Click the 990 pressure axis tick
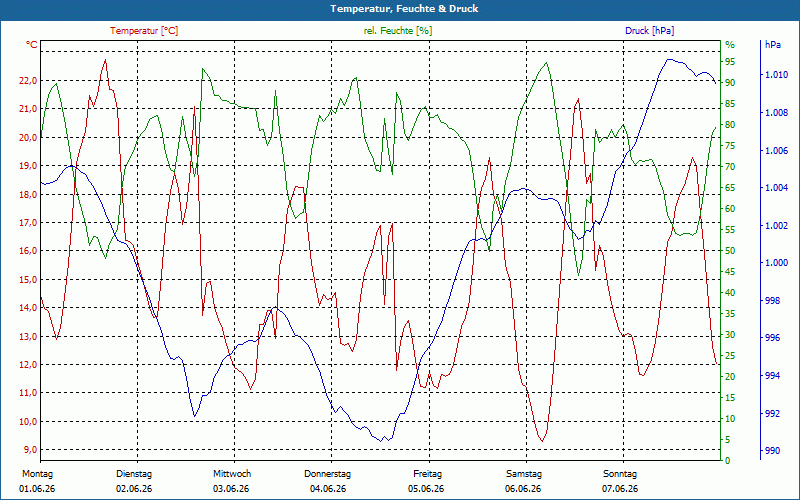The height and width of the screenshot is (500, 800). click(x=771, y=451)
